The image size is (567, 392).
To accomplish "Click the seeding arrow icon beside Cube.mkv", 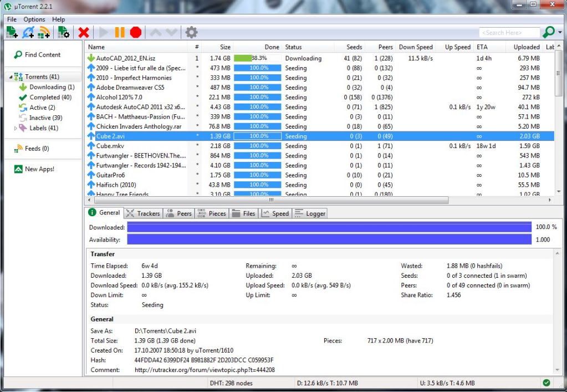I will [x=91, y=146].
